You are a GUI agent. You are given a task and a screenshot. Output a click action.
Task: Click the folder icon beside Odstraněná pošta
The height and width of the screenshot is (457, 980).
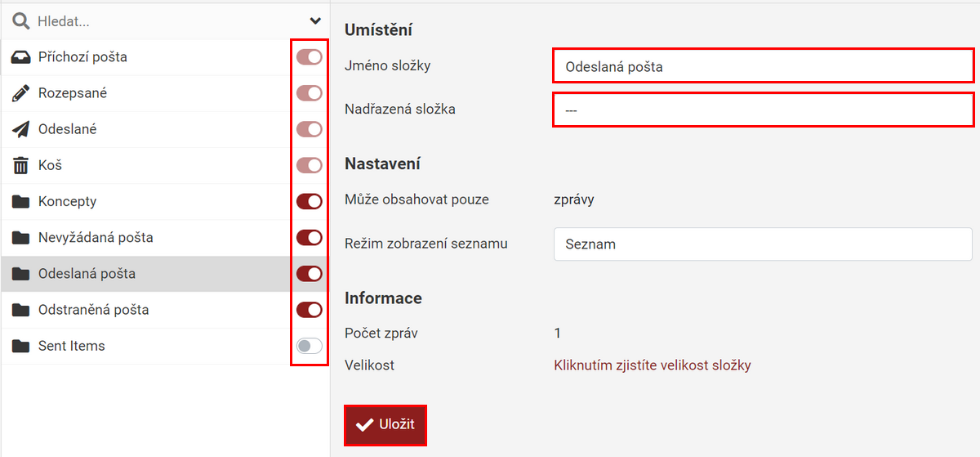[21, 310]
